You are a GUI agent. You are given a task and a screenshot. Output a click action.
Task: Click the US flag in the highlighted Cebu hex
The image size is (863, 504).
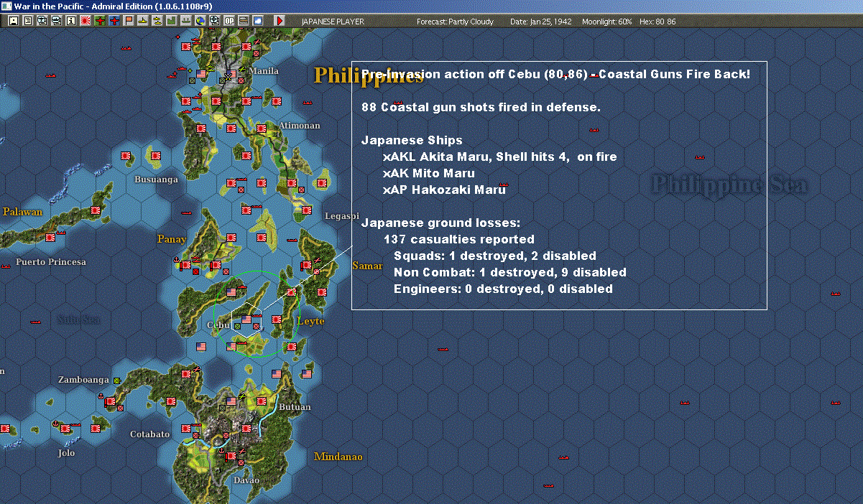pos(246,319)
